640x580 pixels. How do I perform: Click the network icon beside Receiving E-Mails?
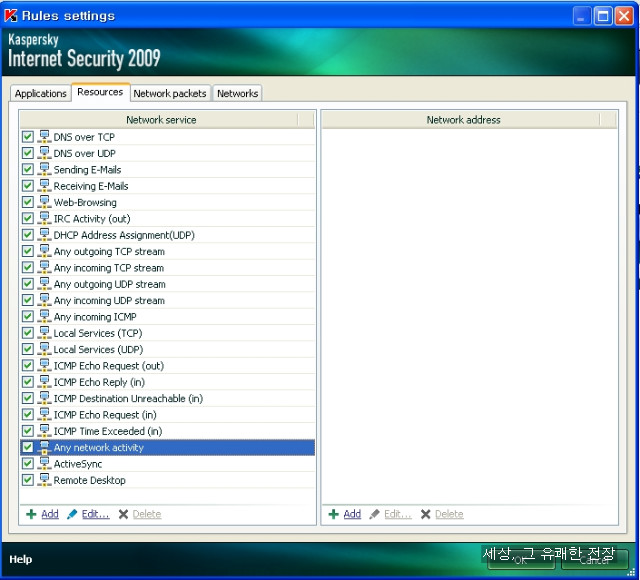44,186
